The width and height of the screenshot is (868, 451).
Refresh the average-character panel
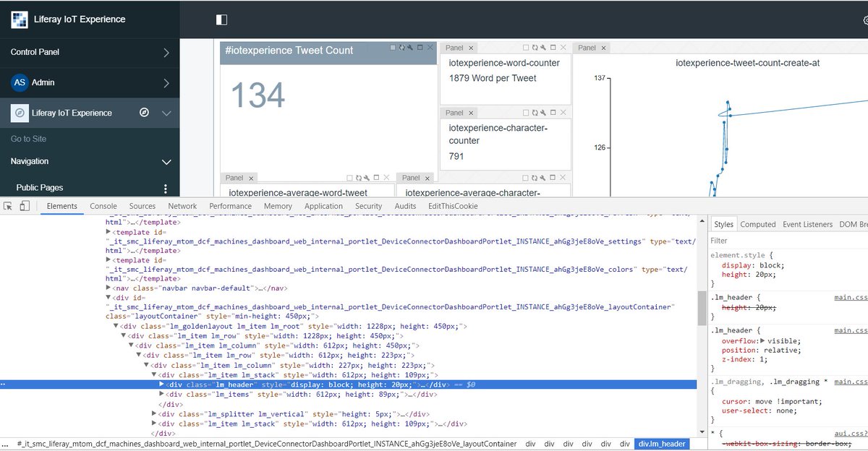pyautogui.click(x=535, y=178)
